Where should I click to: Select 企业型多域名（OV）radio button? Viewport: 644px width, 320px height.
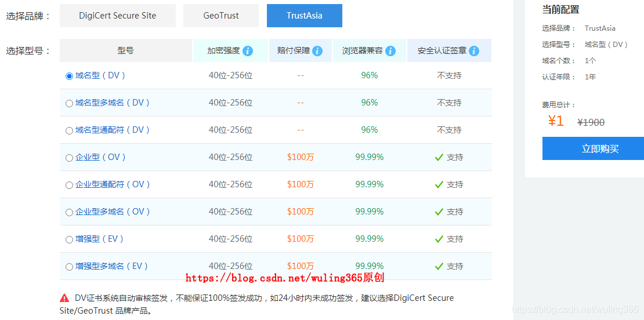tap(69, 212)
